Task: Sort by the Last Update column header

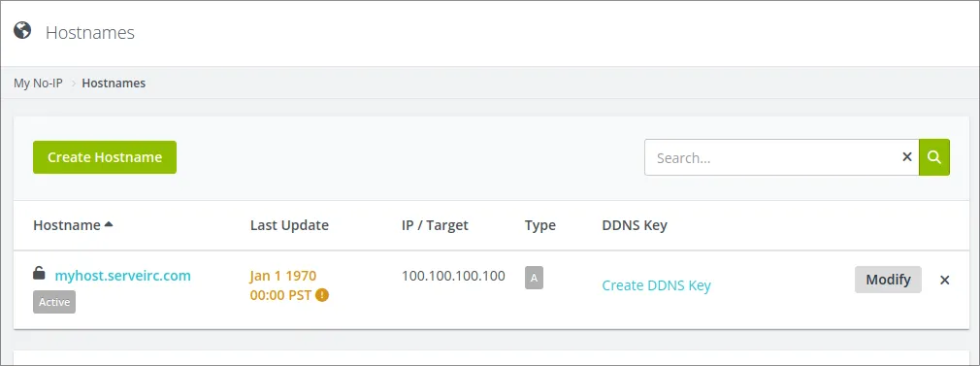Action: pyautogui.click(x=289, y=225)
